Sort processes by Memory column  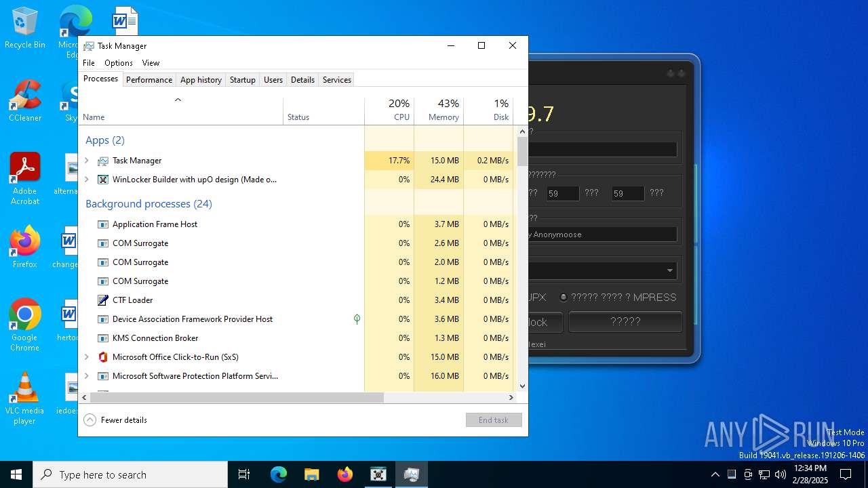click(x=439, y=110)
